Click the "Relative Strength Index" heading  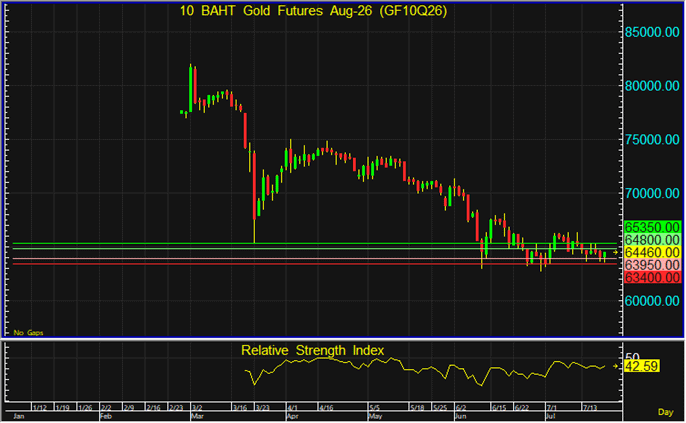(x=312, y=350)
